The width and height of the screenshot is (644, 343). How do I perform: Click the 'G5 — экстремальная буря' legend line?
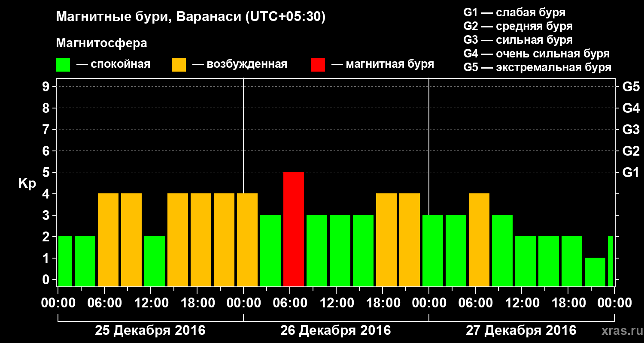[x=537, y=67]
